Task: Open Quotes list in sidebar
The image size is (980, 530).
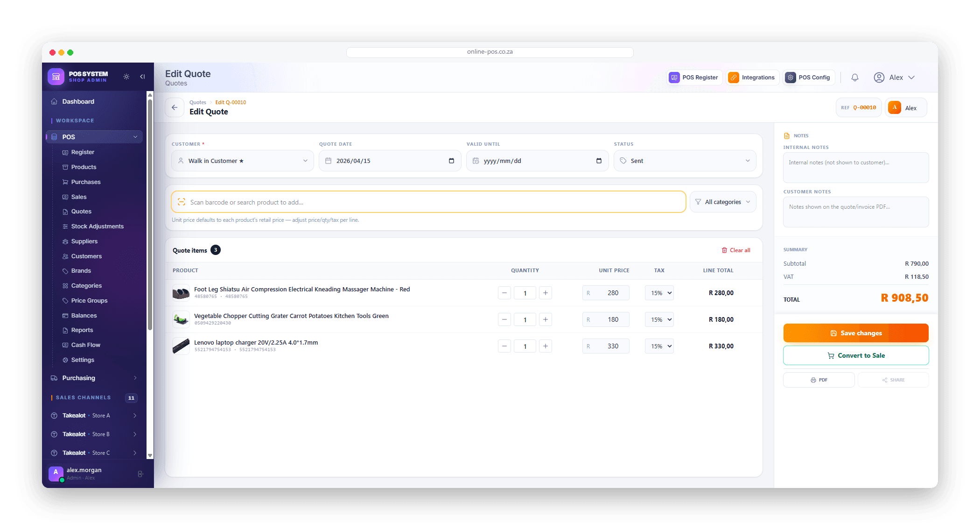Action: [x=81, y=212]
